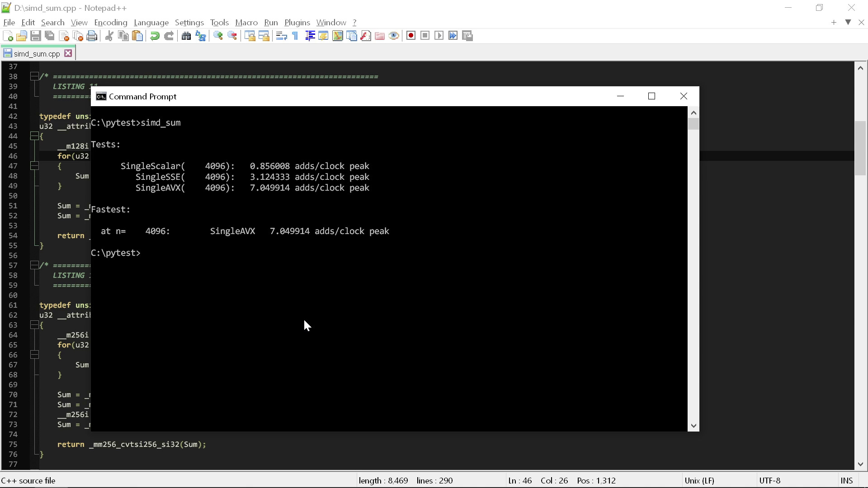The width and height of the screenshot is (868, 488).
Task: Undo the last edit
Action: [155, 36]
